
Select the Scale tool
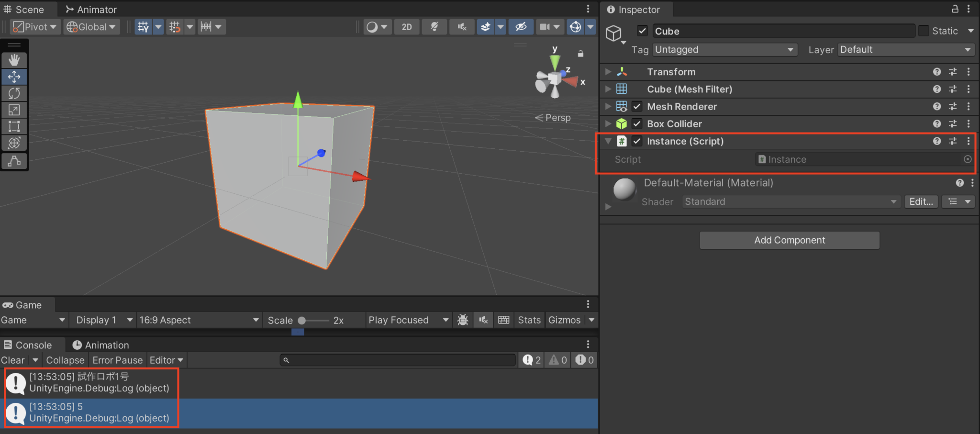coord(14,110)
